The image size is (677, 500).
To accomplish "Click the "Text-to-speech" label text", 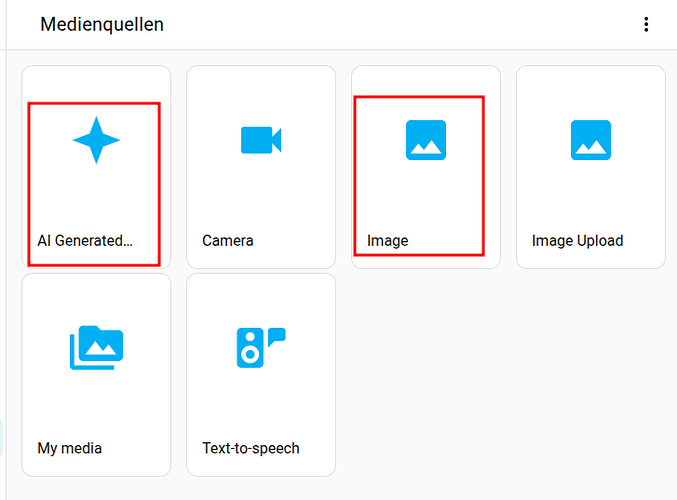I will tap(251, 448).
